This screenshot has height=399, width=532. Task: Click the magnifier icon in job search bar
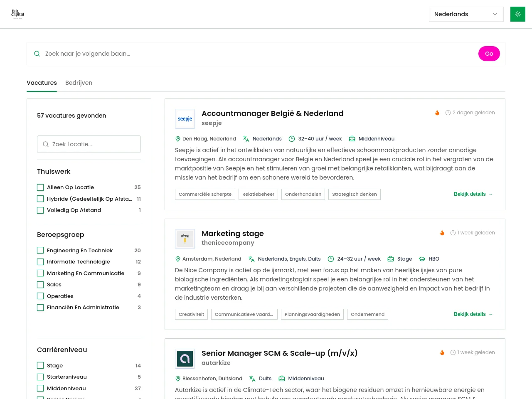tap(37, 54)
